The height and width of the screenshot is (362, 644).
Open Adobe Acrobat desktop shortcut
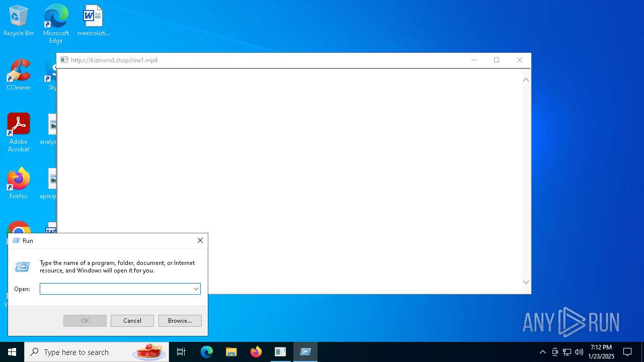click(19, 133)
